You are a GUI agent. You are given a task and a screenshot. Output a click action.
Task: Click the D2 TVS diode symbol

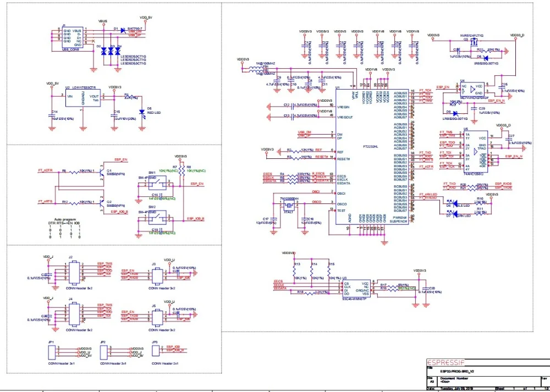[104, 52]
